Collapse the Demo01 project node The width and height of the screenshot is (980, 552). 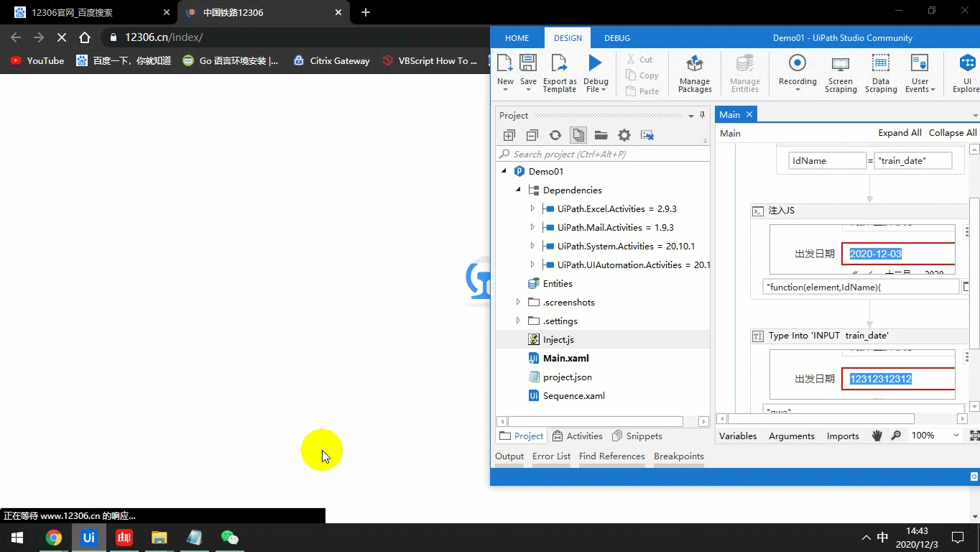504,171
